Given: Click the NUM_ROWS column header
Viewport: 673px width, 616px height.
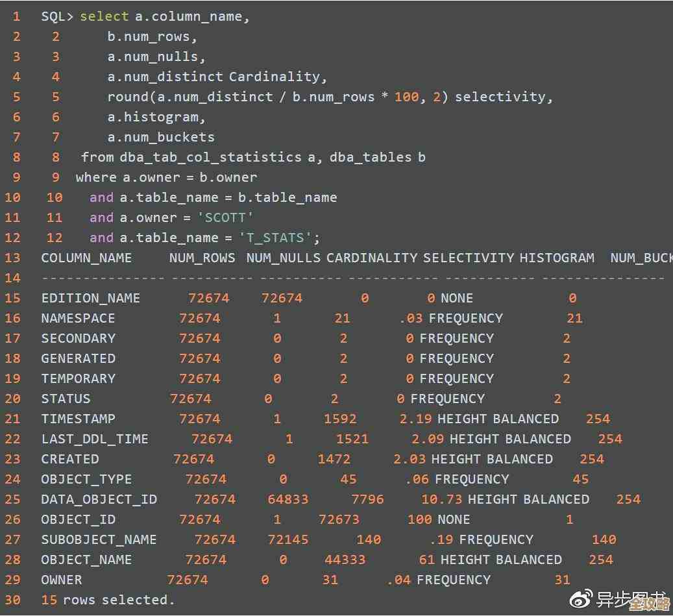Looking at the screenshot, I should tap(202, 257).
